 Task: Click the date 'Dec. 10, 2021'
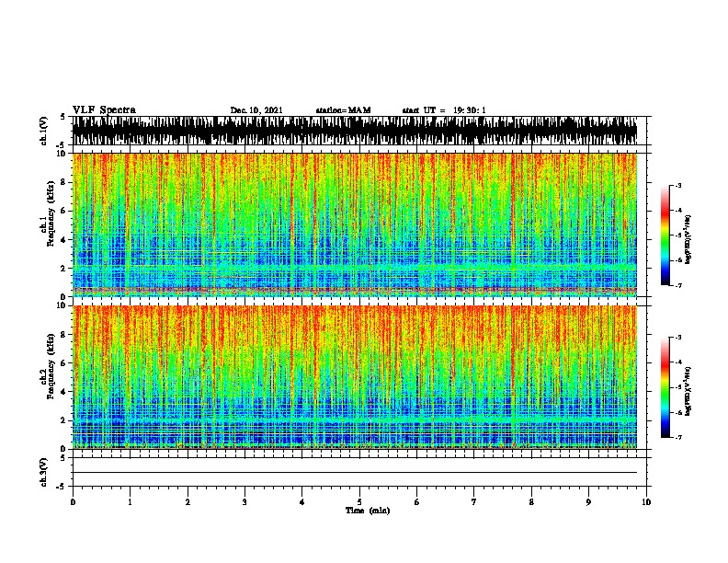[256, 110]
